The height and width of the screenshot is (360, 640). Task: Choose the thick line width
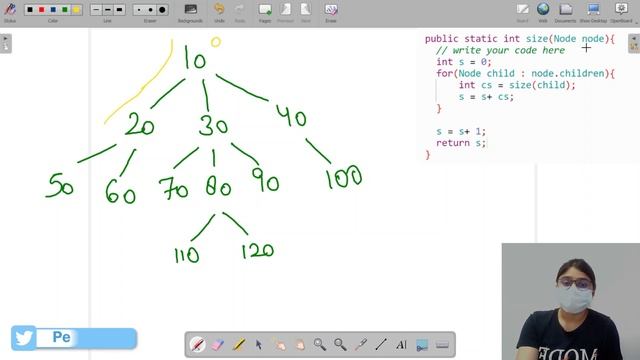tap(119, 9)
